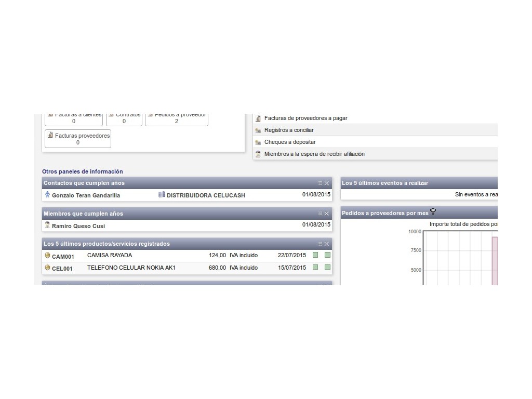Open Cheques a depositar
This screenshot has height=399, width=532.
coord(290,142)
